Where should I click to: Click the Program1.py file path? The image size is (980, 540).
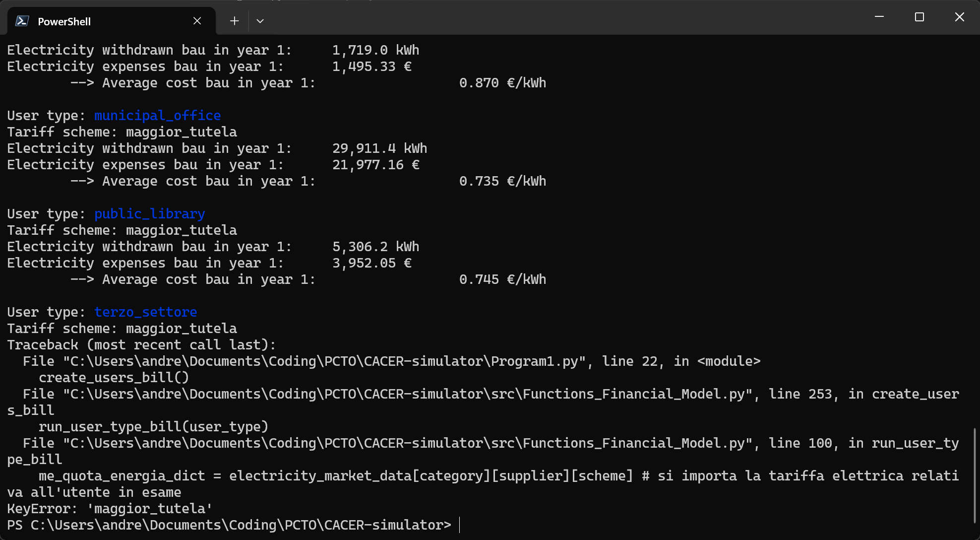coord(324,361)
